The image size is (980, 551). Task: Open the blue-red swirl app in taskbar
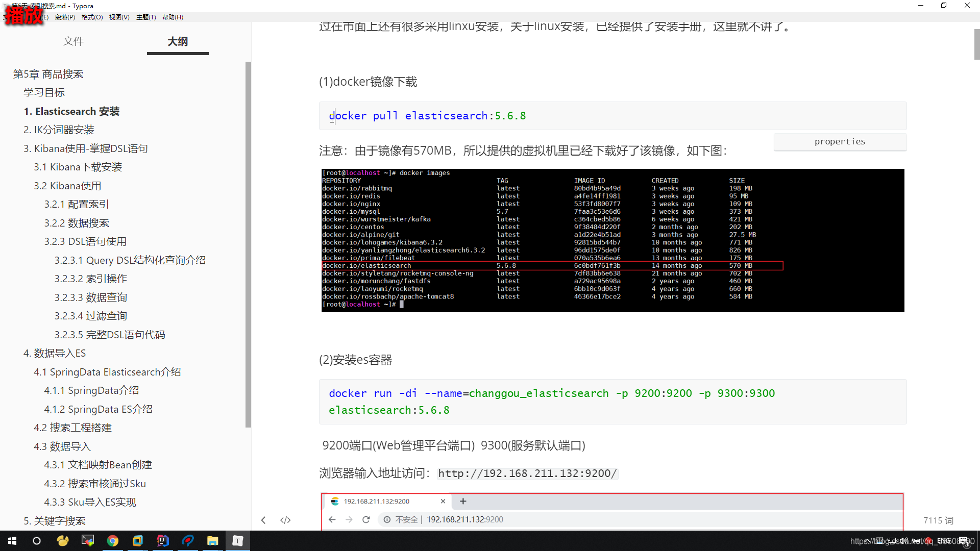pyautogui.click(x=188, y=541)
